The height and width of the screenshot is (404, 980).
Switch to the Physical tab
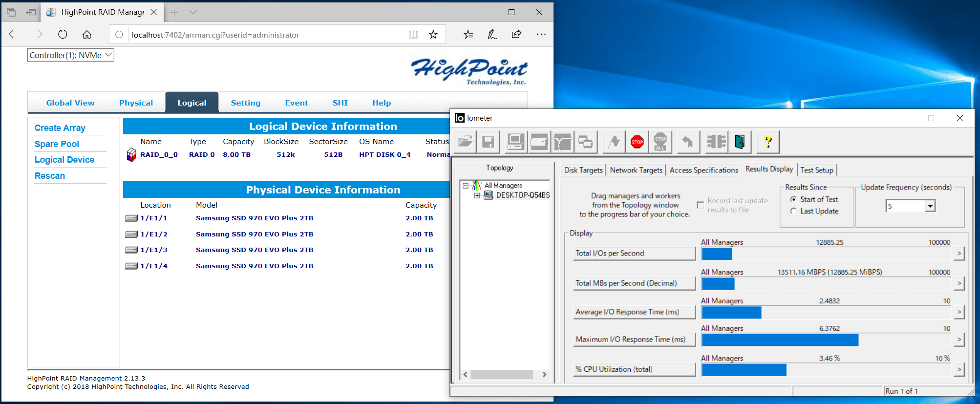pos(136,103)
